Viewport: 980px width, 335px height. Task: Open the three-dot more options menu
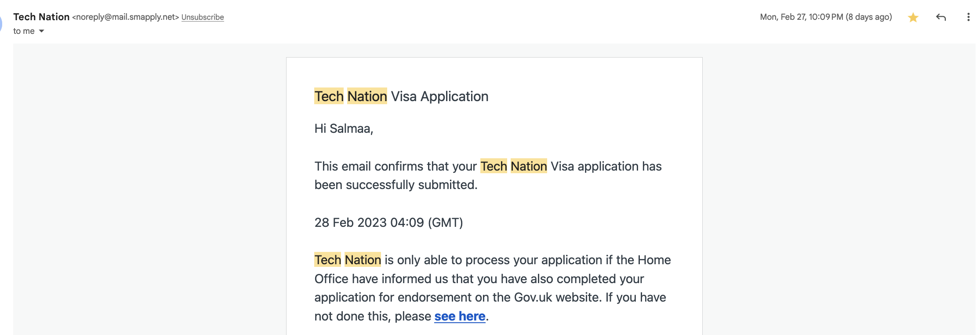tap(968, 18)
